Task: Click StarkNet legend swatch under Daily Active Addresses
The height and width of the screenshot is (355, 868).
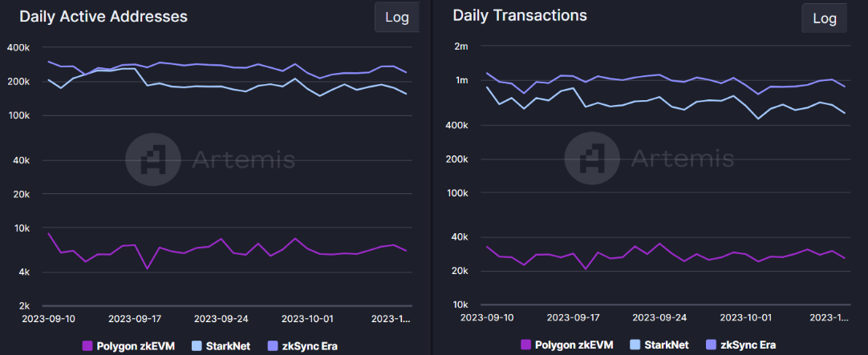Action: click(x=197, y=345)
